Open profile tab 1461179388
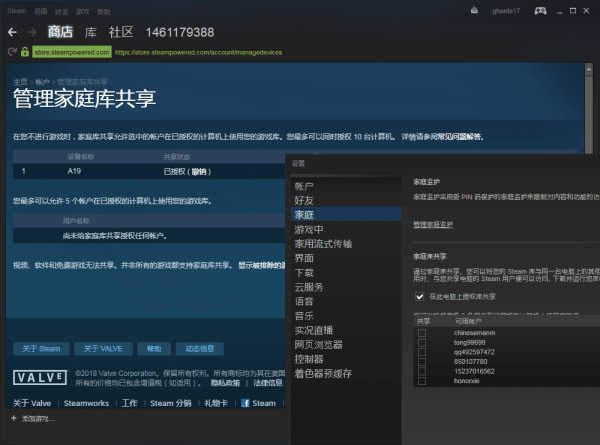600x445 pixels. click(x=180, y=33)
